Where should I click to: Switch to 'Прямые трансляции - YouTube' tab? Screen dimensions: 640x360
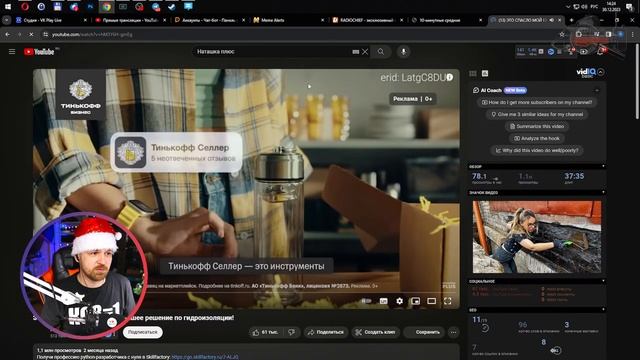[x=131, y=20]
